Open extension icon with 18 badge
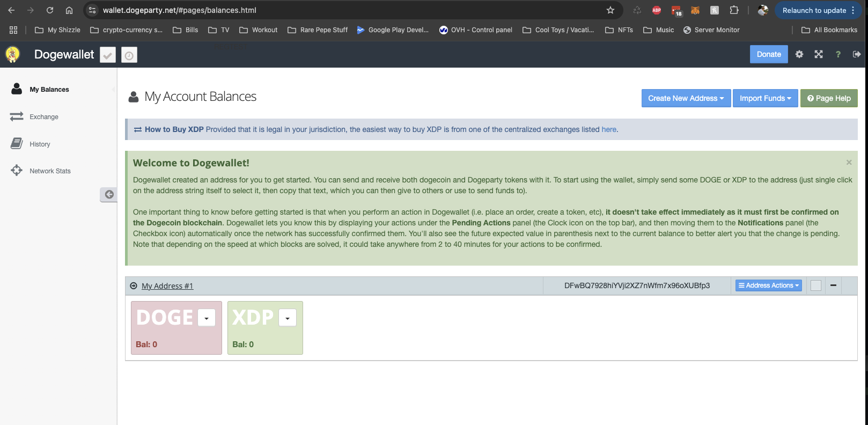 (676, 10)
